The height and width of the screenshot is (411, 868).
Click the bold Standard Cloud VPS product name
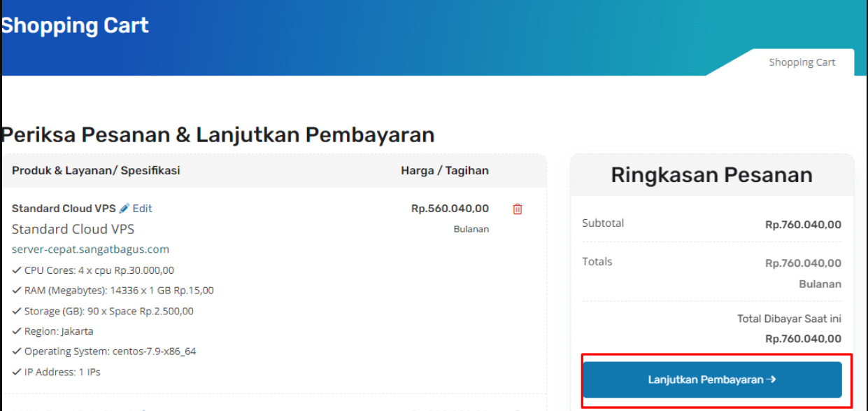(x=64, y=208)
